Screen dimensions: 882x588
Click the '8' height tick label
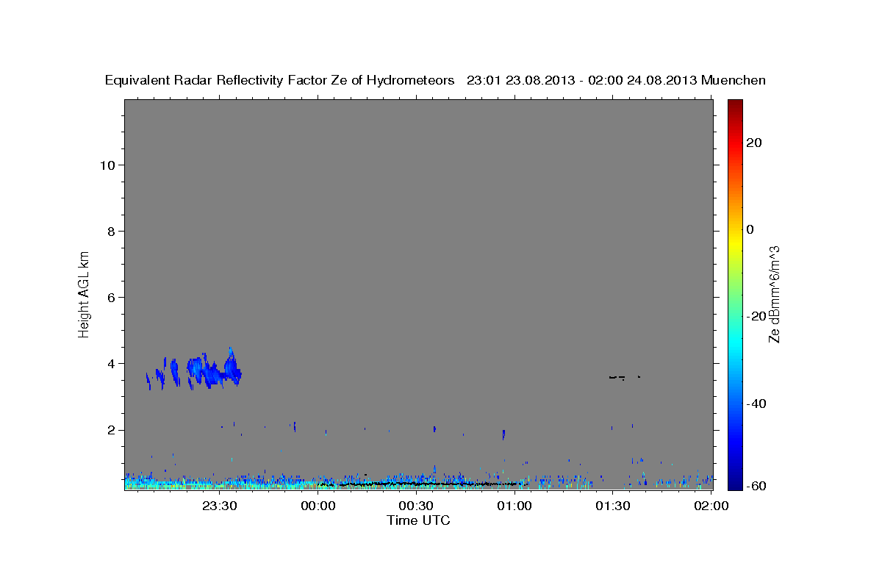click(x=112, y=231)
